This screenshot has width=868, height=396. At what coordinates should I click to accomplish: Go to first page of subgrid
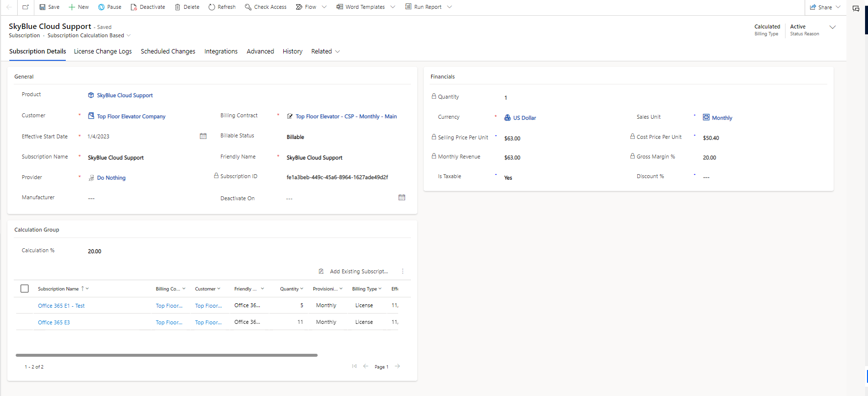click(354, 366)
